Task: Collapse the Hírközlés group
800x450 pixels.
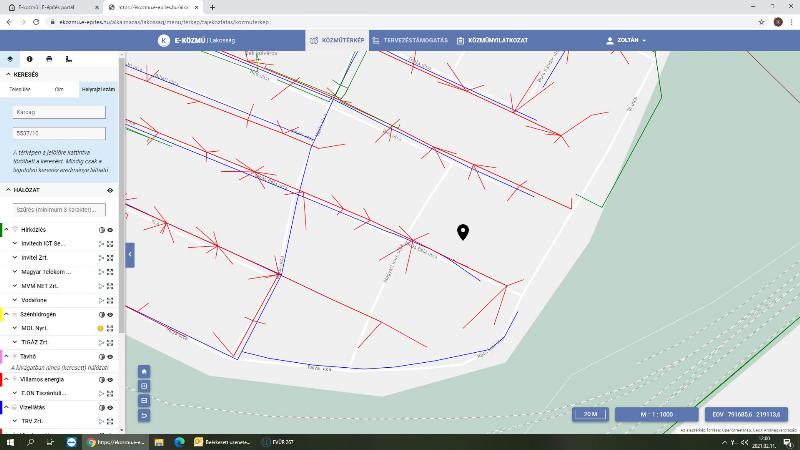Action: [x=7, y=230]
